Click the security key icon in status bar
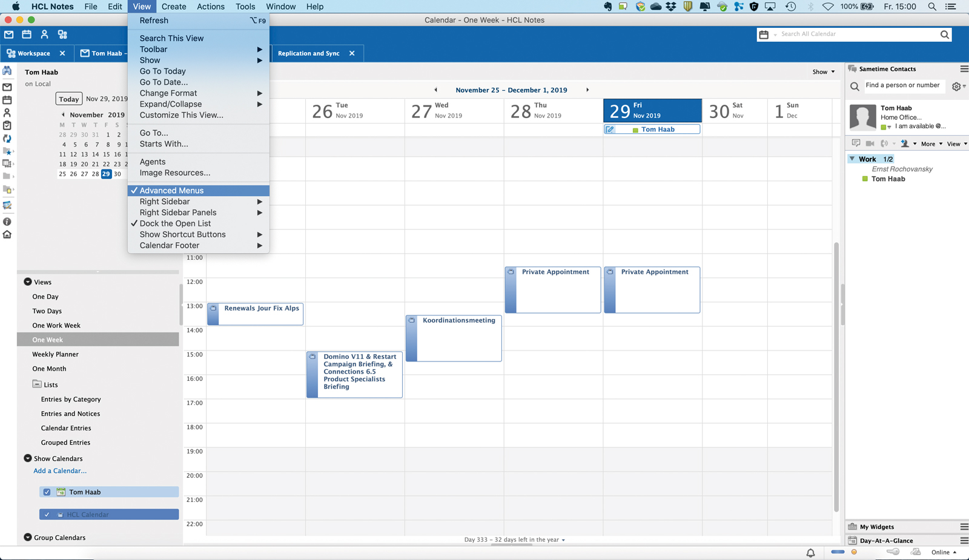This screenshot has width=969, height=560. point(893,552)
